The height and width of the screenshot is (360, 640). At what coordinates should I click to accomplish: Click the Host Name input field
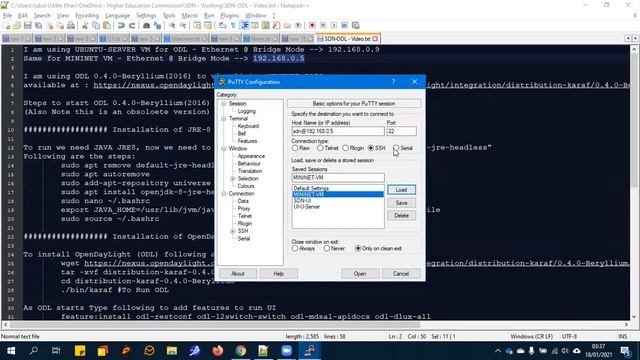338,131
